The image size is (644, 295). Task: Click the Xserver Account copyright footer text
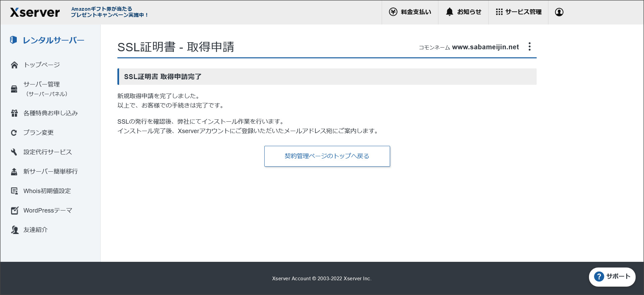click(x=322, y=279)
